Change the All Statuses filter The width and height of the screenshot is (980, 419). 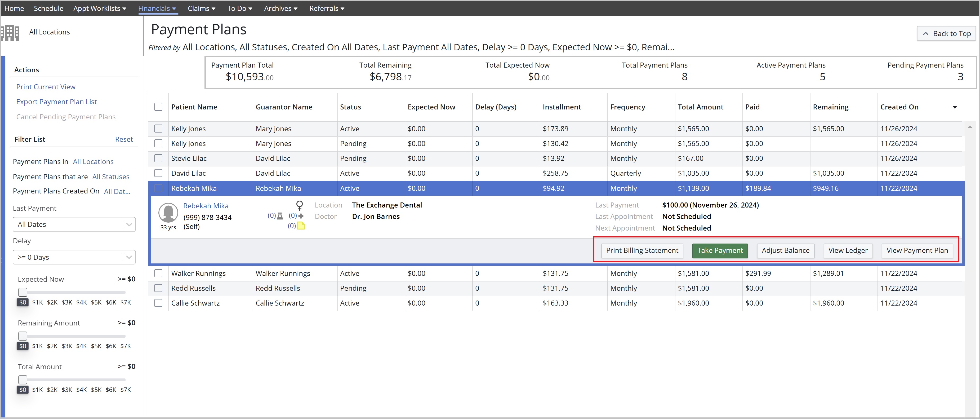pyautogui.click(x=111, y=177)
